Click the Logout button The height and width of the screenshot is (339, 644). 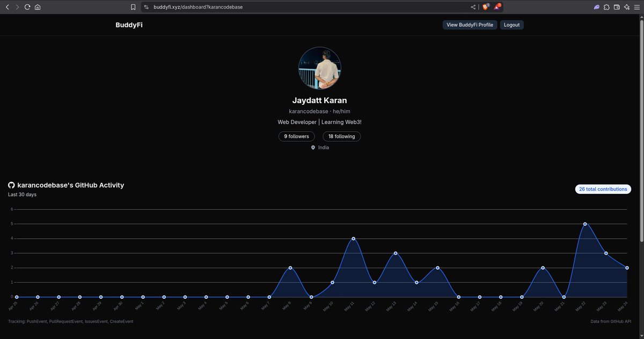coord(511,25)
